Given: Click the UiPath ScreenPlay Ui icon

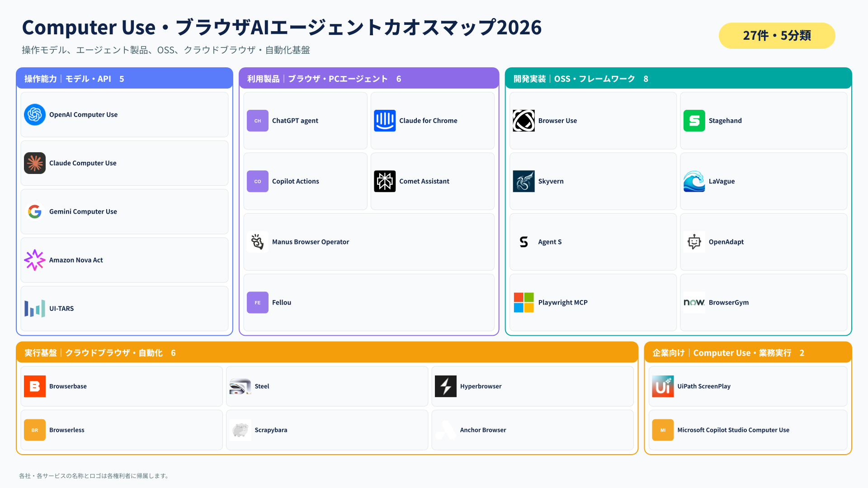Looking at the screenshot, I should [x=663, y=386].
